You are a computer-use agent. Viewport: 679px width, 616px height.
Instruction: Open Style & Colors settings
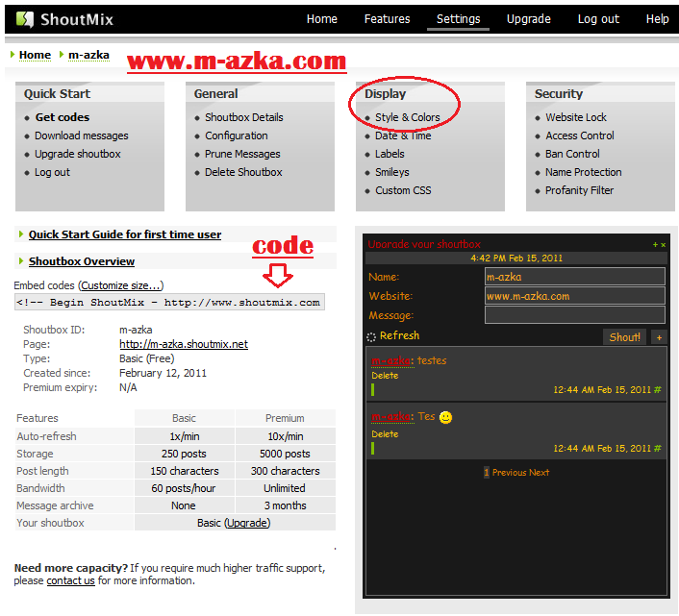408,117
